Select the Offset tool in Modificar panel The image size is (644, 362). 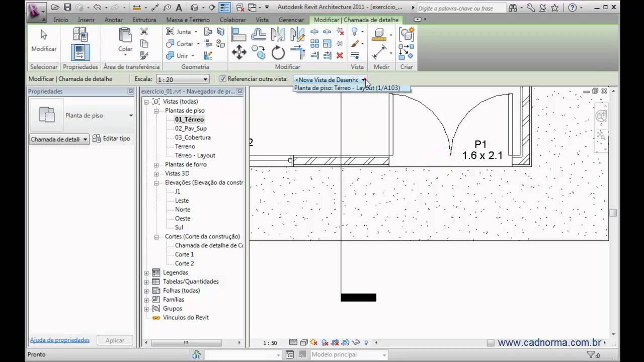point(259,34)
